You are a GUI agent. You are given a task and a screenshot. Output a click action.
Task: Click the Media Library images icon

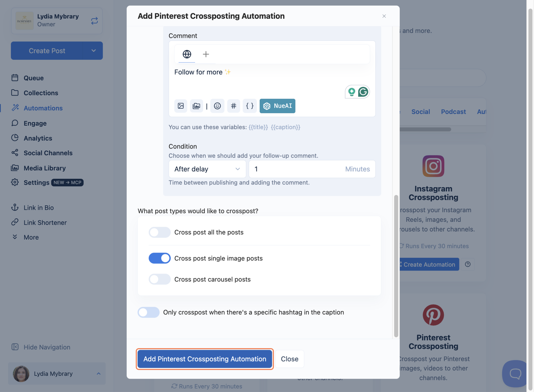(x=15, y=168)
